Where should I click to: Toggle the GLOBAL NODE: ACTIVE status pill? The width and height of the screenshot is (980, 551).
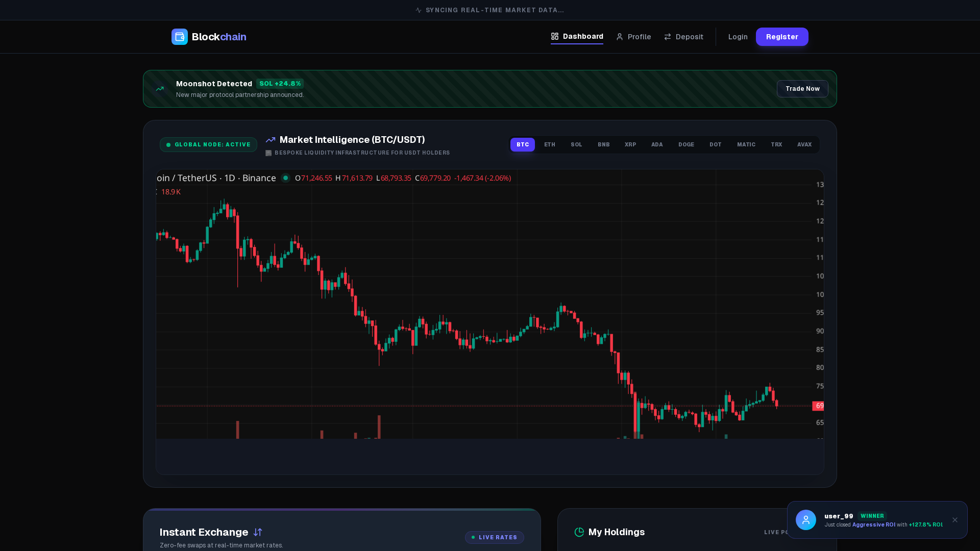tap(208, 144)
